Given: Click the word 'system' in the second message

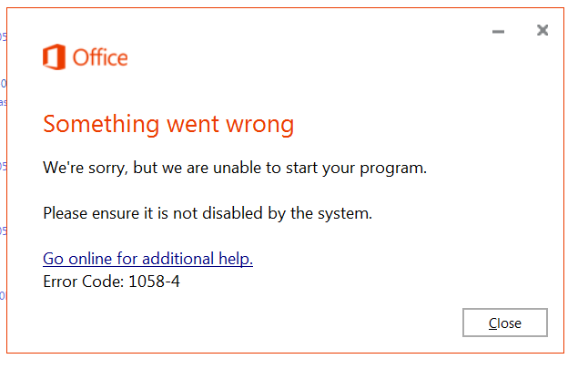Looking at the screenshot, I should click(x=345, y=214).
